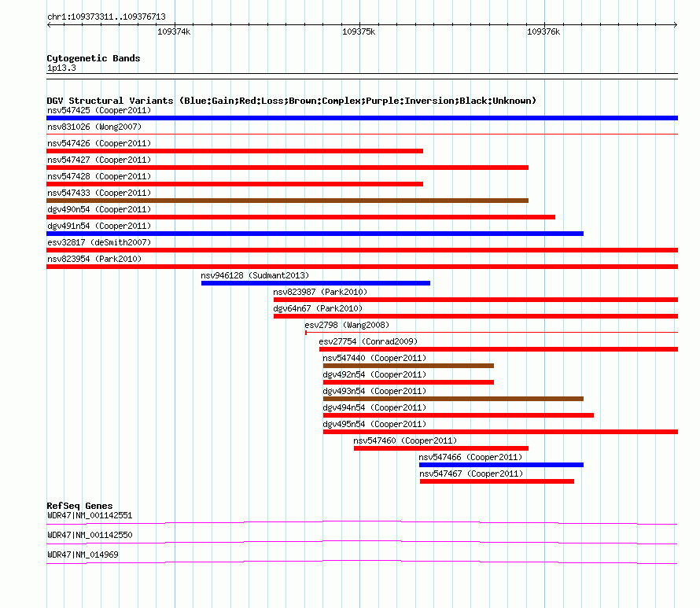Select the brown nsv547433 complex bar
Image resolution: width=700 pixels, height=608 pixels.
[x=288, y=201]
